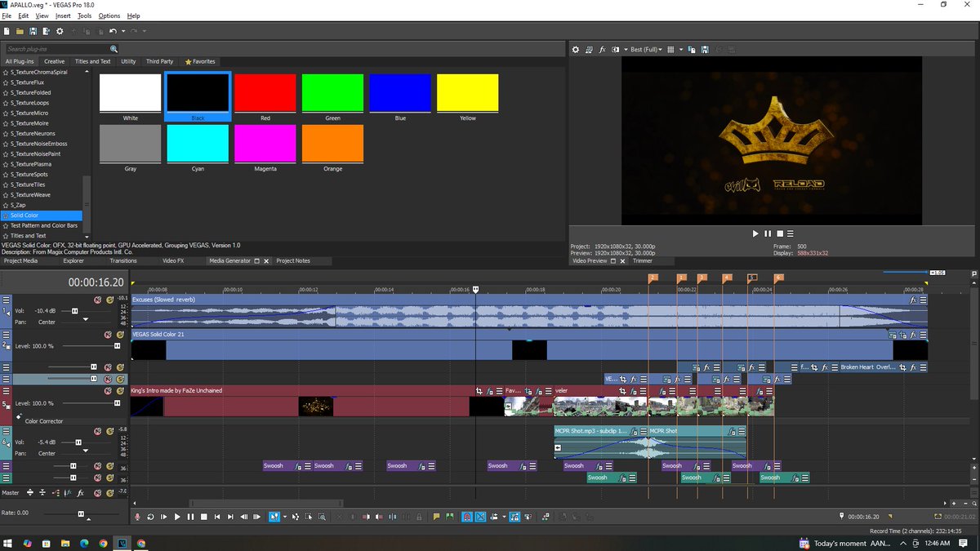Click Stop in the timeline transport
This screenshot has width=980, height=551.
coord(204,517)
